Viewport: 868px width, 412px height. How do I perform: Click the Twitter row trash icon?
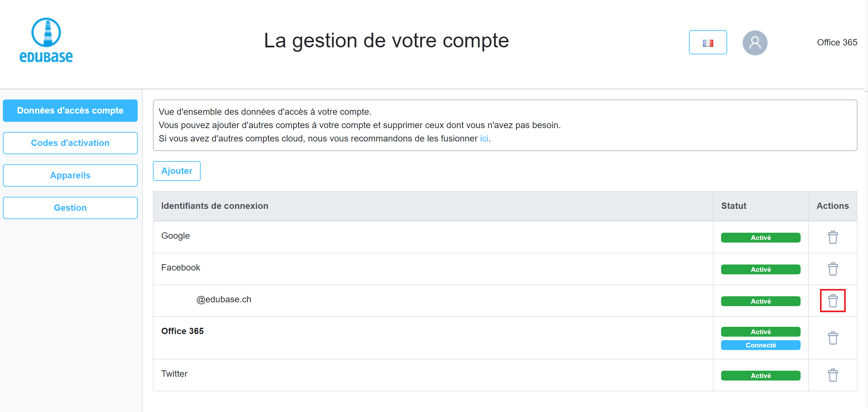[833, 375]
